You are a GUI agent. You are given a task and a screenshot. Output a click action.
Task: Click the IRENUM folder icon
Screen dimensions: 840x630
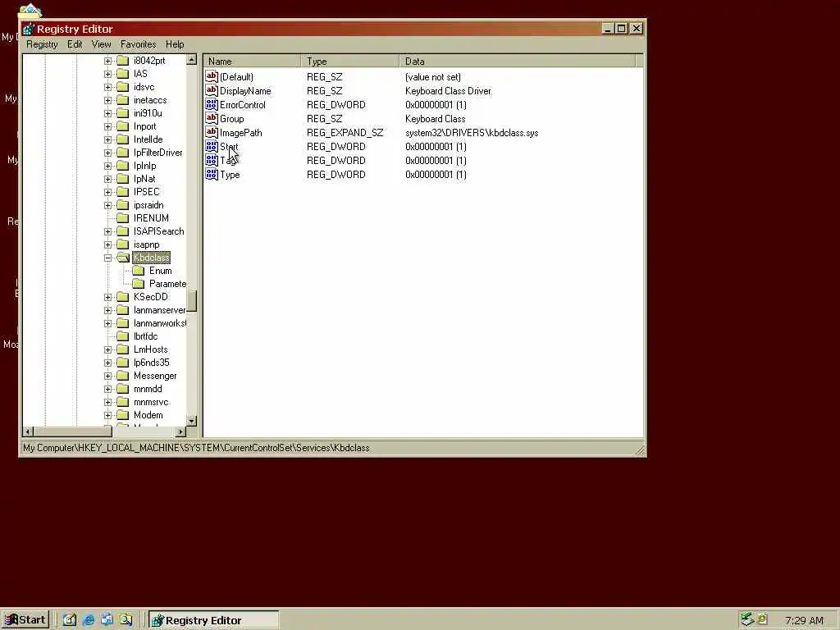coord(123,218)
